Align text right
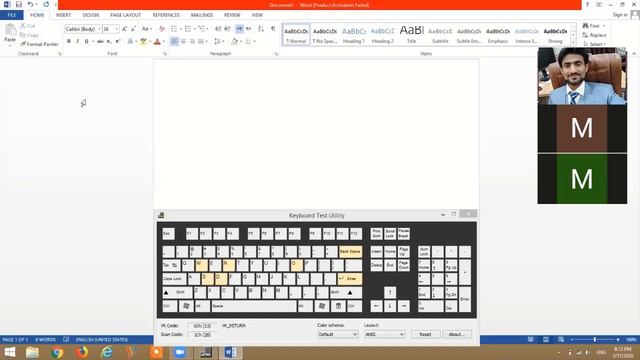The width and height of the screenshot is (640, 360). 192,41
